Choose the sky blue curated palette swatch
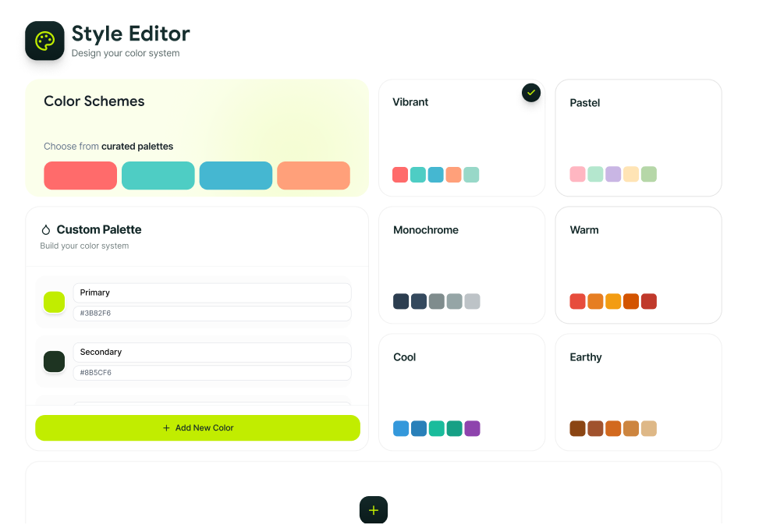The height and width of the screenshot is (532, 759). pyautogui.click(x=236, y=176)
